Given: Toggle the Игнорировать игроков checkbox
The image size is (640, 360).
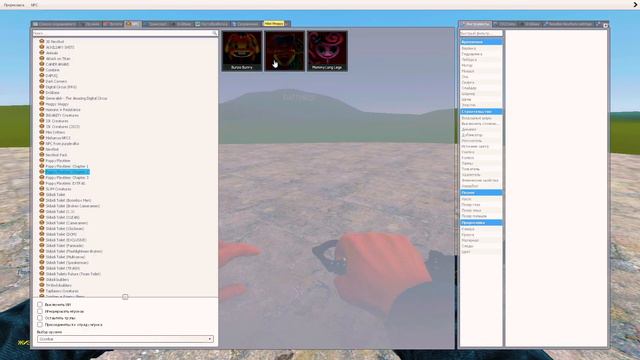Looking at the screenshot, I should pyautogui.click(x=40, y=311).
